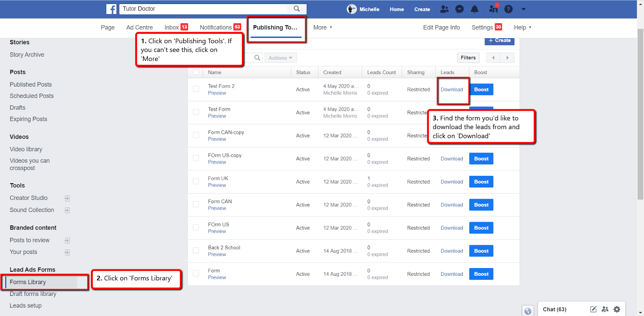Click Edit Page Info

441,27
